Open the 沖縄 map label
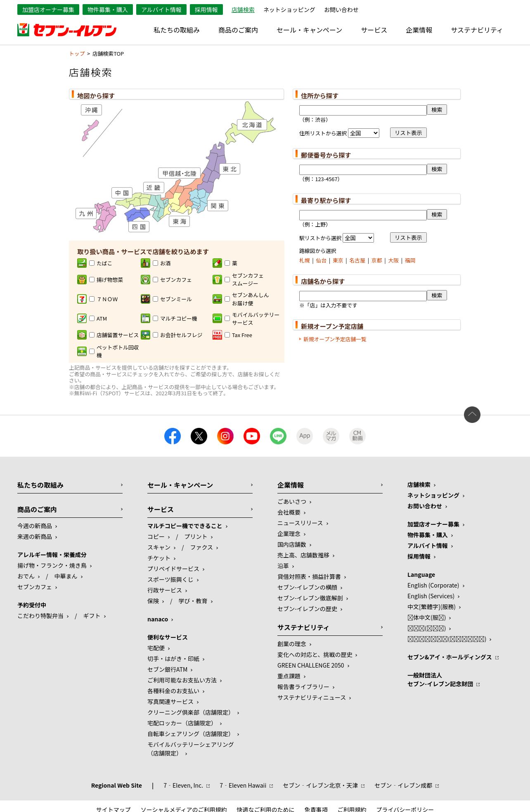This screenshot has width=530, height=812. click(91, 110)
